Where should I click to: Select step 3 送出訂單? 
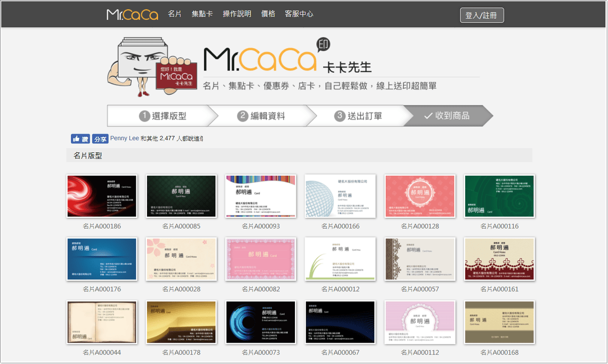(359, 116)
